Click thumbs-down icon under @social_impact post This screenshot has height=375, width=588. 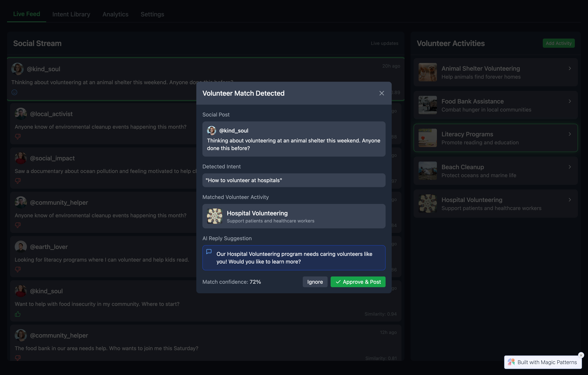click(18, 181)
